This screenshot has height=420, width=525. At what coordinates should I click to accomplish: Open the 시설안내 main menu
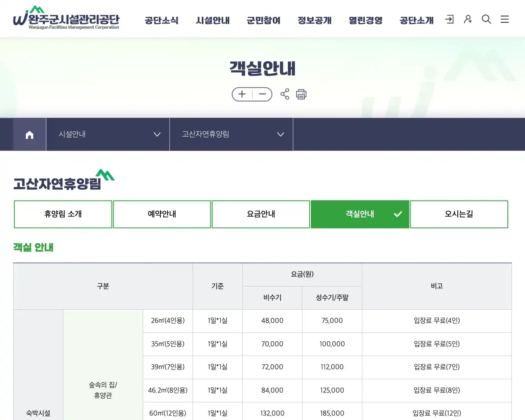tap(213, 20)
